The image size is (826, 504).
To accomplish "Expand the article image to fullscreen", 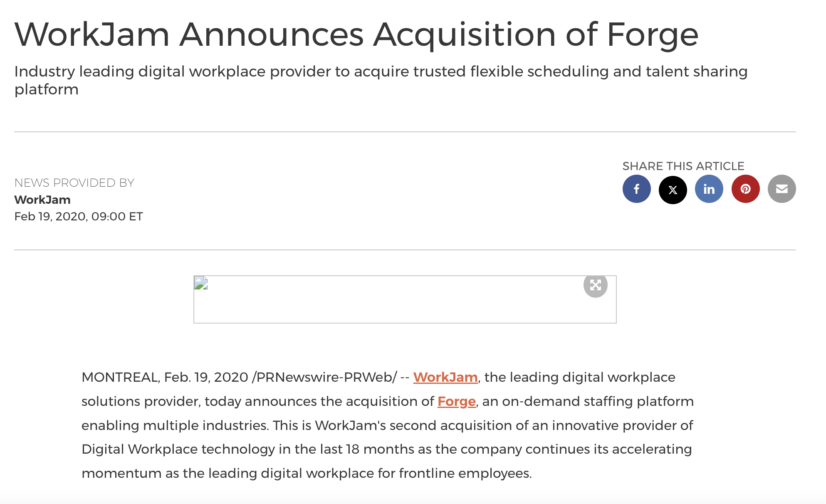I will pyautogui.click(x=595, y=285).
